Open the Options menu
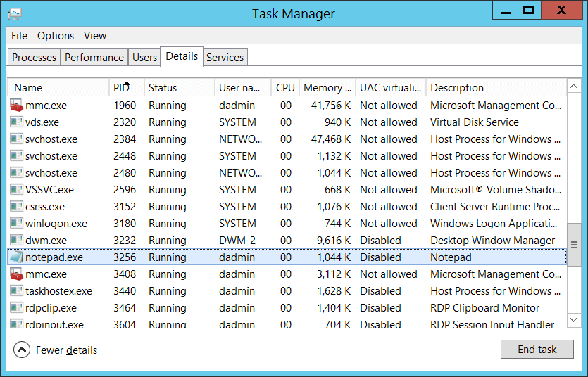The width and height of the screenshot is (588, 377). click(56, 36)
